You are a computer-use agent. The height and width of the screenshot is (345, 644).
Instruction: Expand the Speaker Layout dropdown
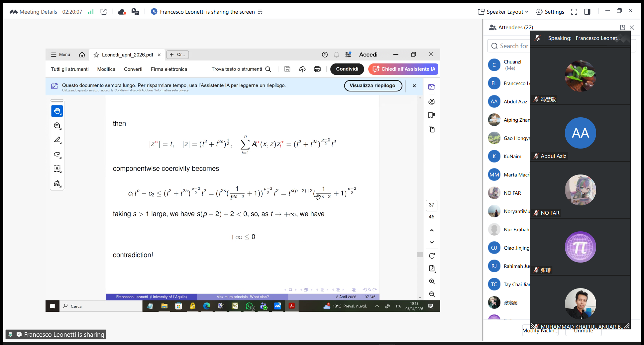click(503, 12)
